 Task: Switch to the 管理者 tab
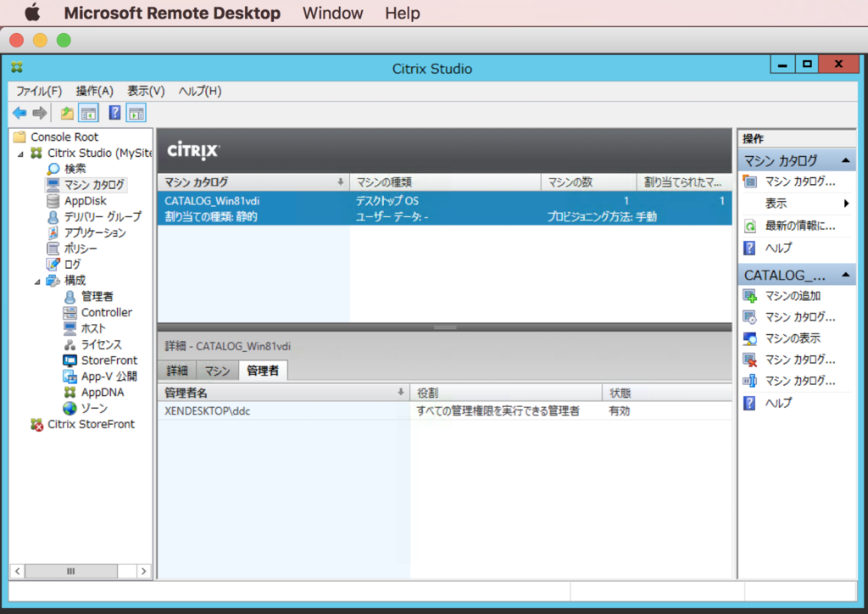tap(263, 371)
